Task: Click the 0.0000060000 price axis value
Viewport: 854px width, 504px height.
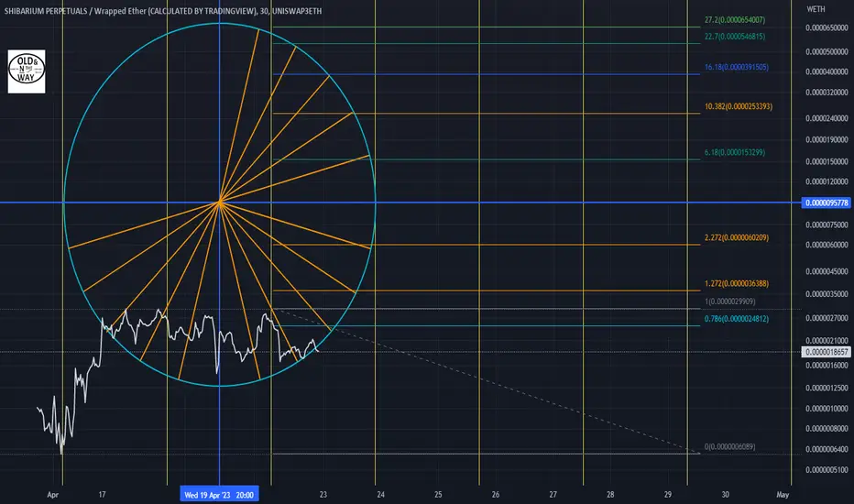Action: [x=827, y=246]
